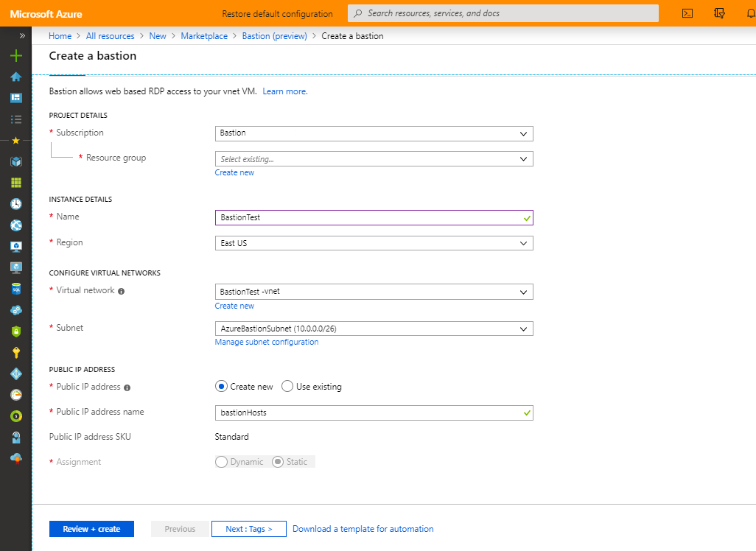
Task: Open Cloud Shell icon in top bar
Action: coord(687,13)
